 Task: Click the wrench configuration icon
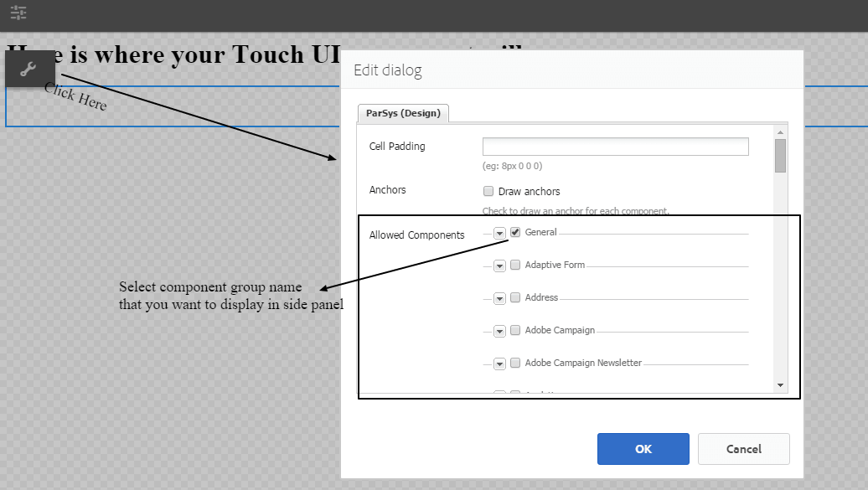click(30, 69)
